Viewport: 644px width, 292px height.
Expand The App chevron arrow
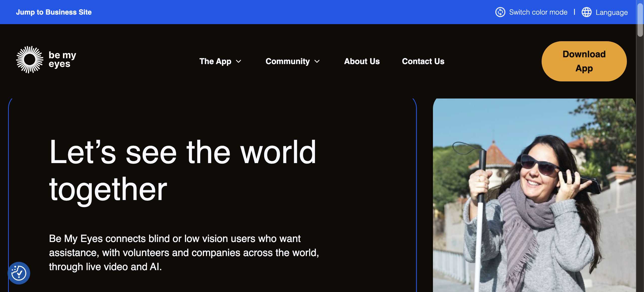click(x=239, y=61)
